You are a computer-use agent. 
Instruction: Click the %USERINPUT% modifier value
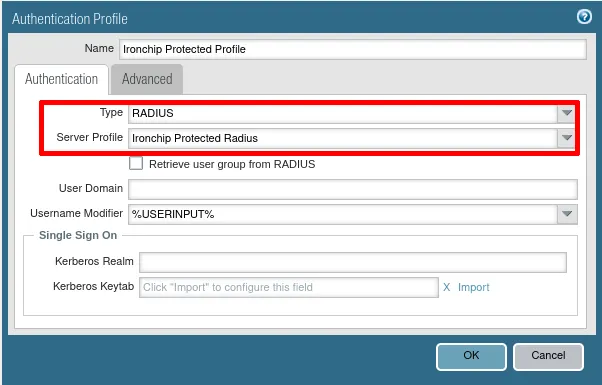point(173,214)
